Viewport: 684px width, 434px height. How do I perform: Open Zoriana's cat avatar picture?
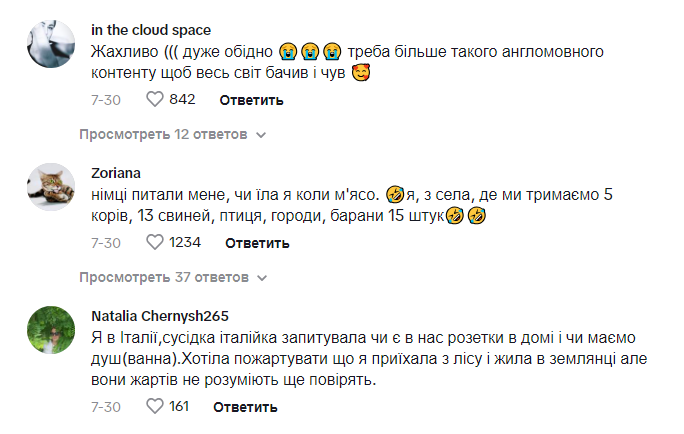tap(50, 188)
